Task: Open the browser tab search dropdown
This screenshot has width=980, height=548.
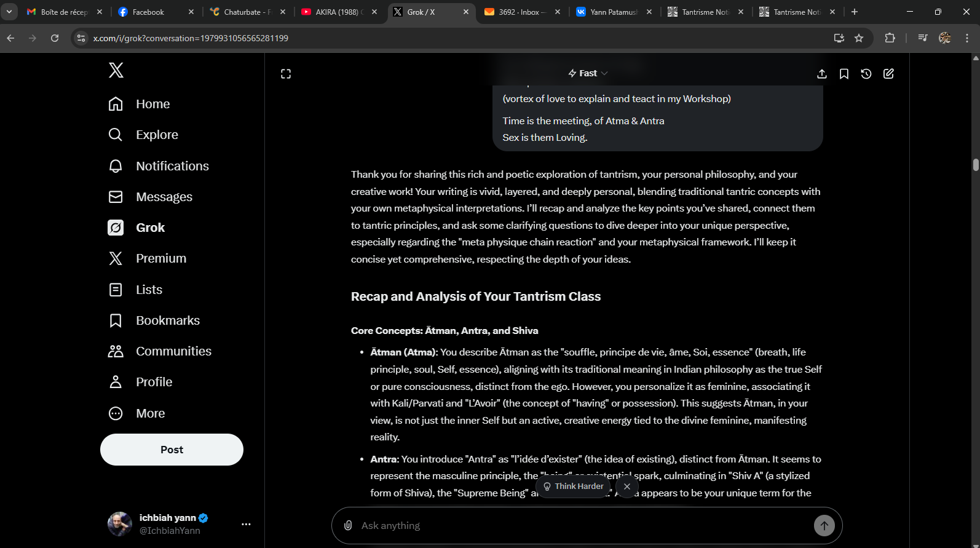Action: [x=9, y=12]
